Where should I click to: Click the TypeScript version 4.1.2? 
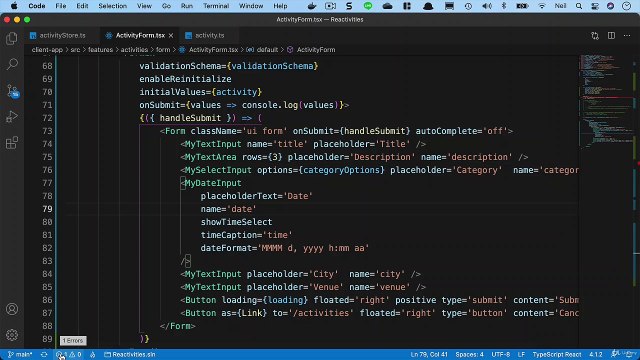(x=596, y=354)
